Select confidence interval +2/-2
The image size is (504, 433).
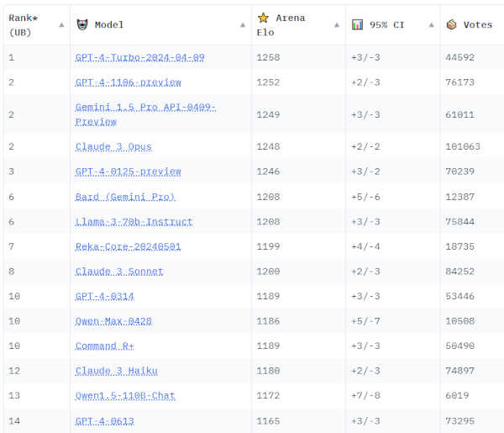(365, 146)
